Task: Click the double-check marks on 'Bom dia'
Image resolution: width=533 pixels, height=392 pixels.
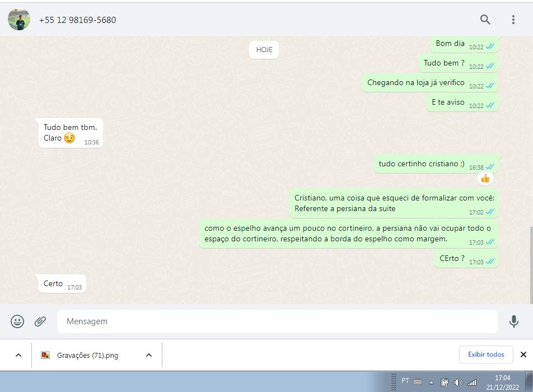Action: [490, 46]
